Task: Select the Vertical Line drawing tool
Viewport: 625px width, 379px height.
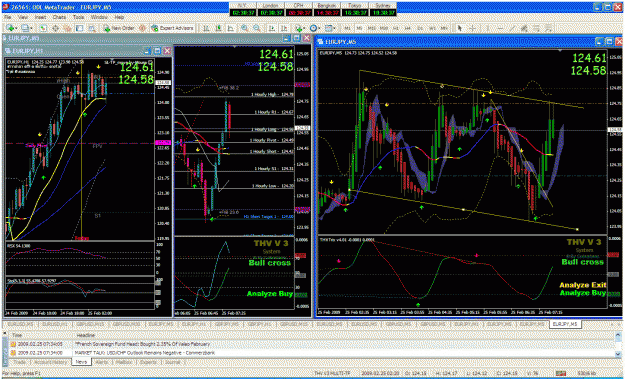Action: tap(487, 28)
